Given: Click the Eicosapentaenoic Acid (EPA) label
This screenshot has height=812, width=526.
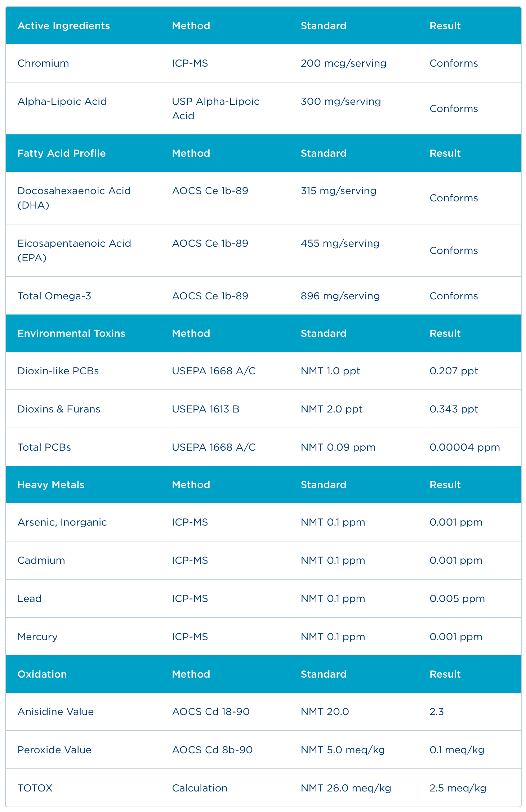Looking at the screenshot, I should [x=74, y=250].
